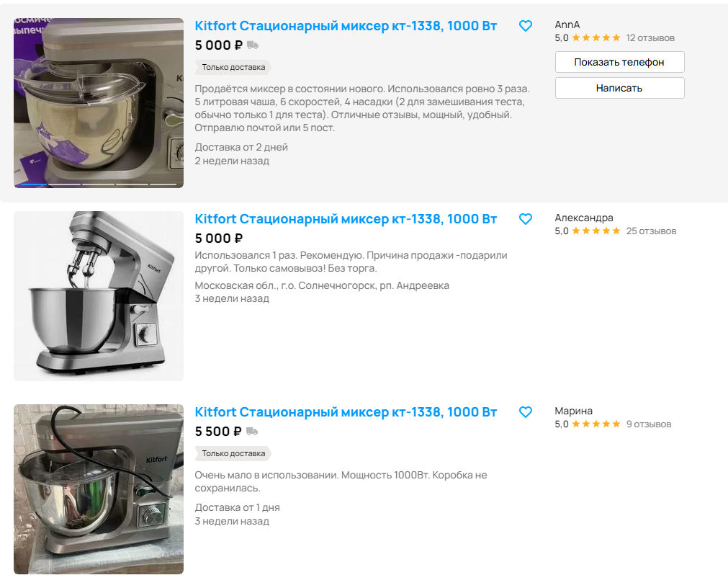Click second listing's mixer product photo

coord(99,296)
